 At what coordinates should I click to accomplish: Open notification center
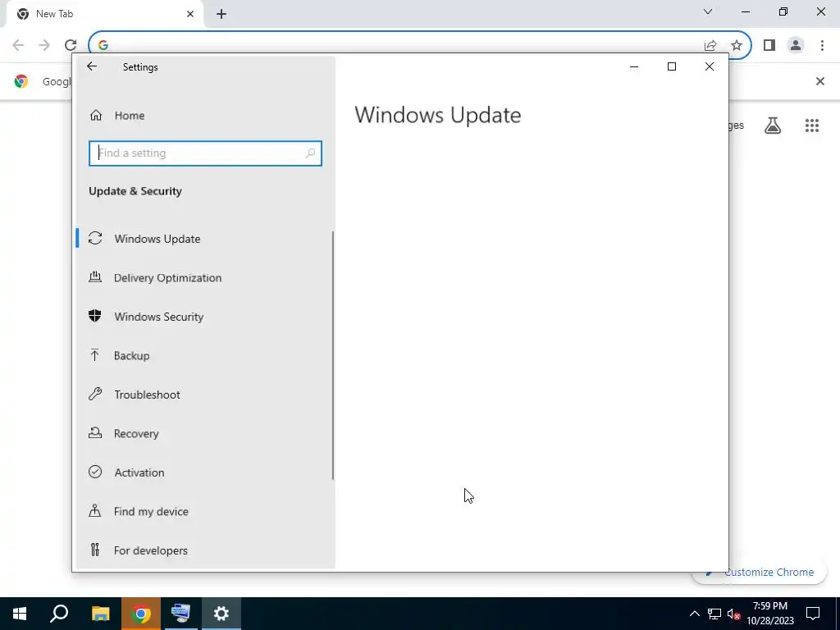click(x=813, y=614)
